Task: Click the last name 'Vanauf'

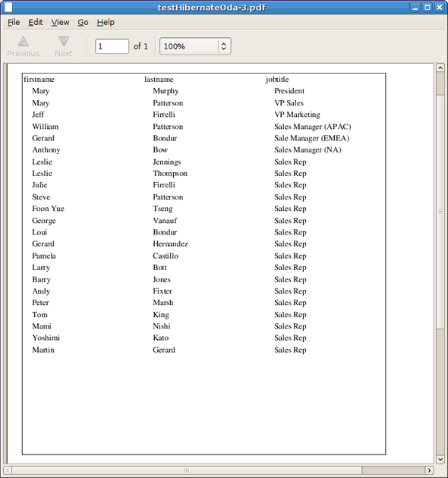Action: [x=165, y=220]
